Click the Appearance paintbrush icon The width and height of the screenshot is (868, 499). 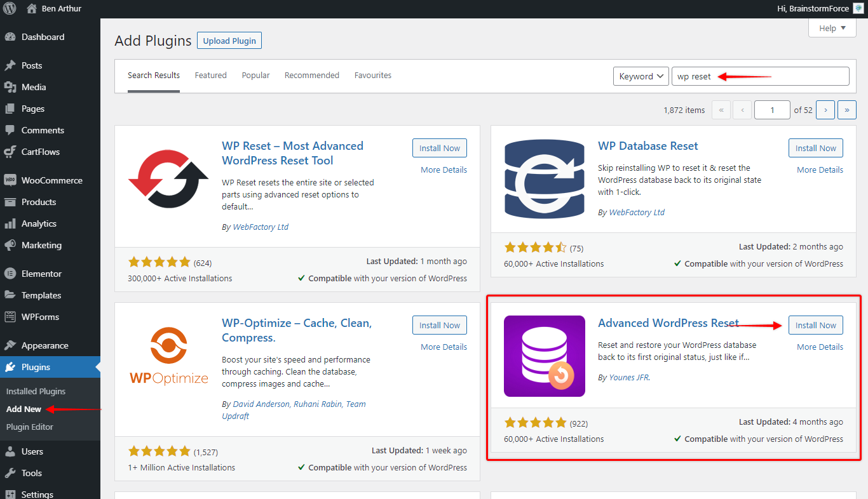[x=10, y=345]
